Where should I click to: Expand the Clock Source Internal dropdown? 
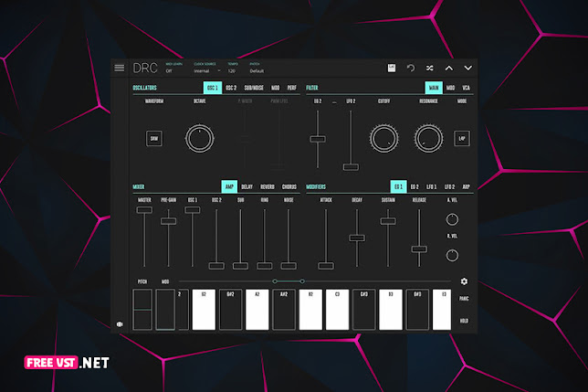[x=207, y=71]
